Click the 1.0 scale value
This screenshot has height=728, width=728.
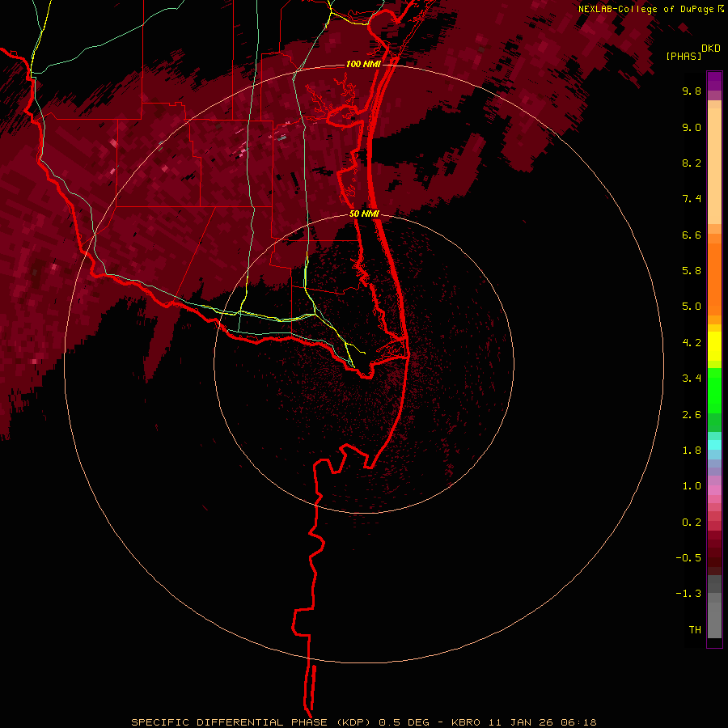tap(692, 486)
